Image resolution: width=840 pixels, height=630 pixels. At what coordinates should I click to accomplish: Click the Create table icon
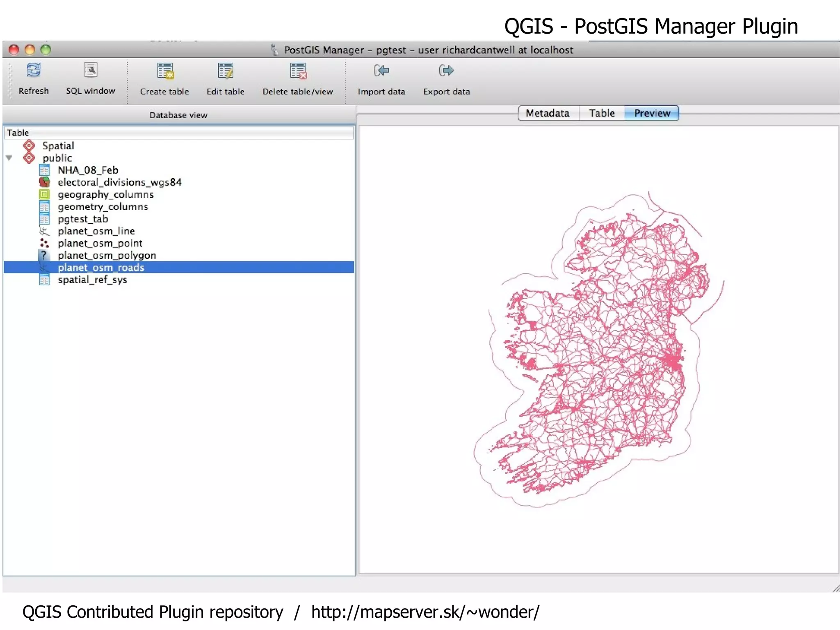tap(165, 71)
